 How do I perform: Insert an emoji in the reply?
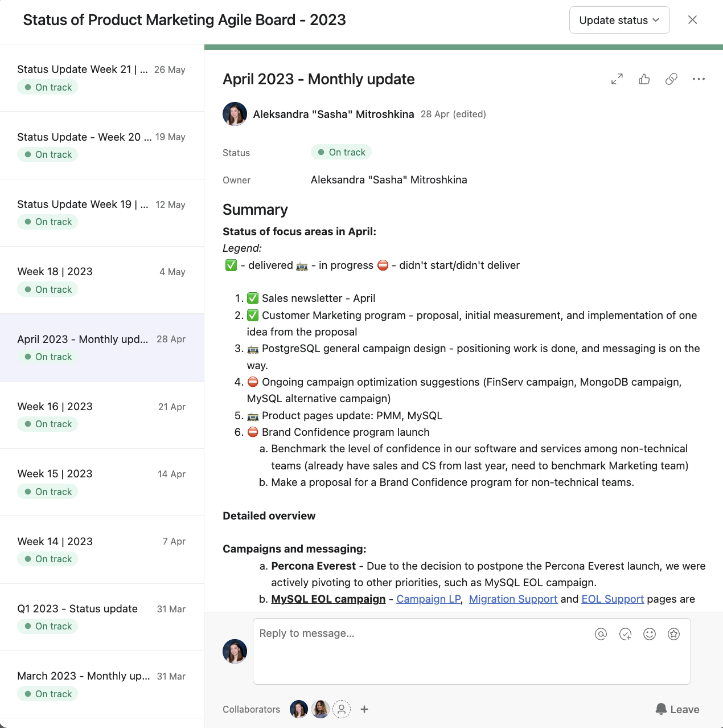coord(650,634)
